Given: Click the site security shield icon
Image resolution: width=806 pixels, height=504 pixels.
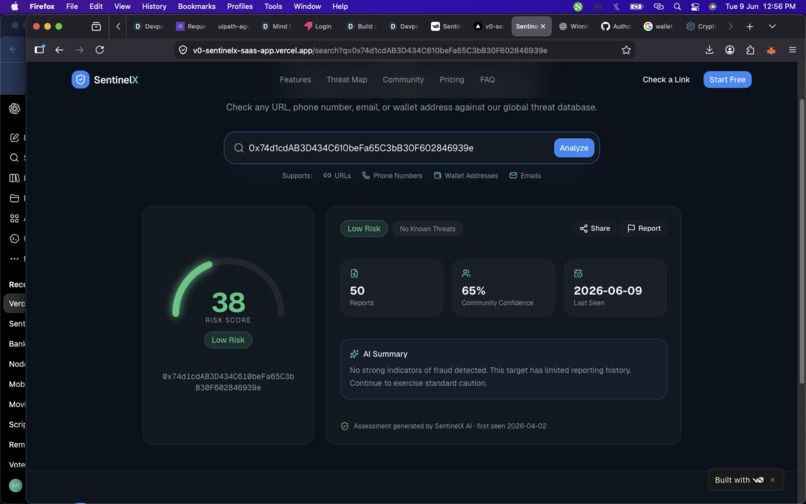Looking at the screenshot, I should (x=182, y=50).
